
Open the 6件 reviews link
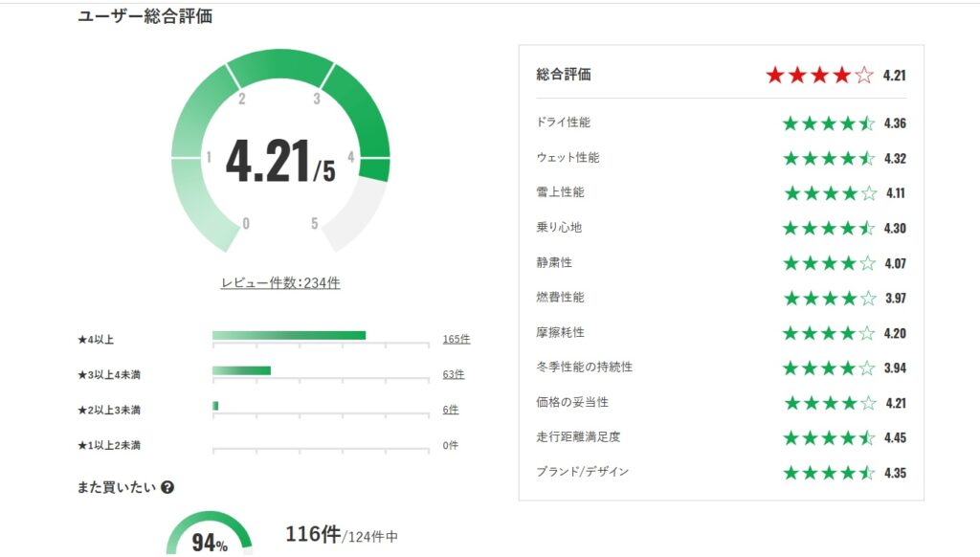[x=450, y=410]
